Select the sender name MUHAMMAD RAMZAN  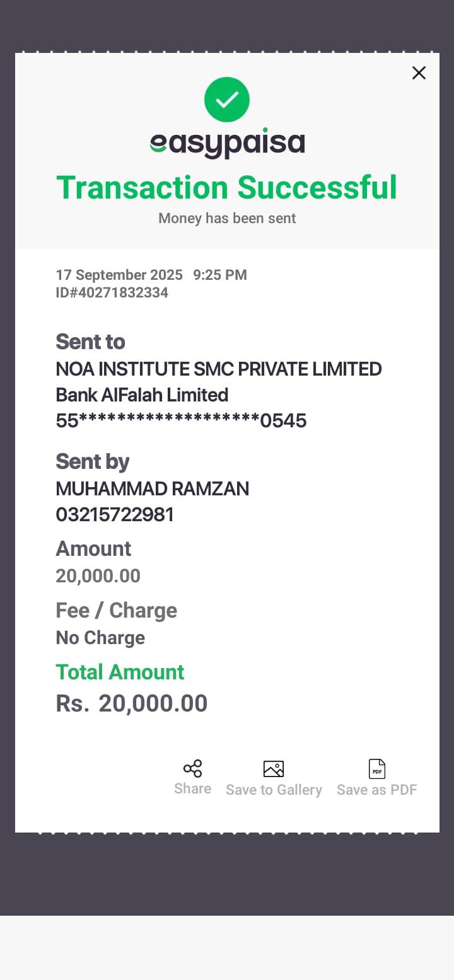tap(153, 488)
